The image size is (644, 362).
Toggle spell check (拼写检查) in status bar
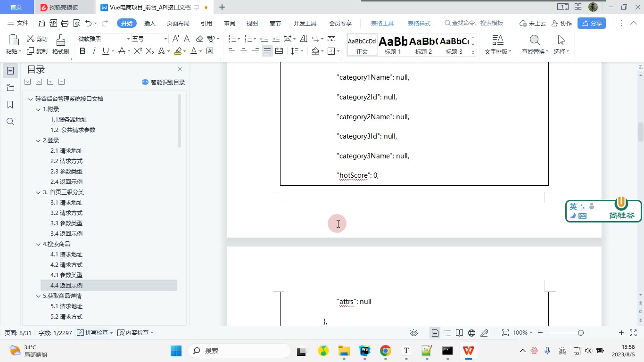[94, 333]
